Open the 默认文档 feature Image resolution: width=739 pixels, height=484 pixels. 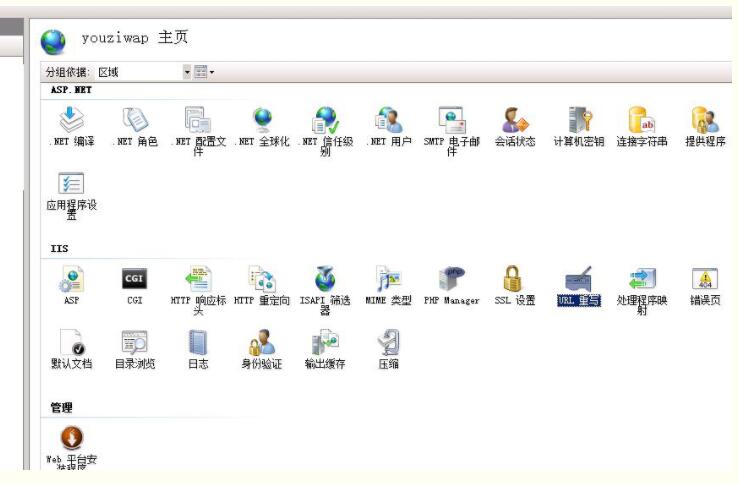(72, 349)
